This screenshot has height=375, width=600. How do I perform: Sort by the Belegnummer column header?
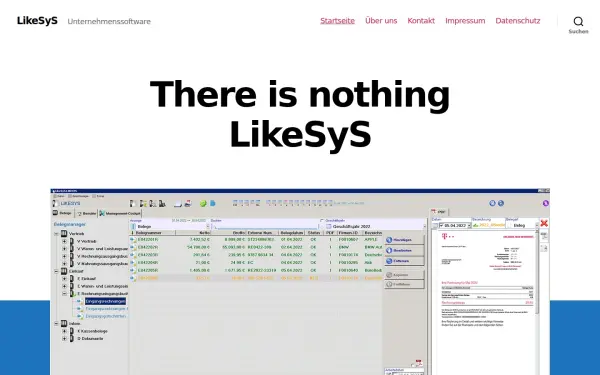coord(153,233)
